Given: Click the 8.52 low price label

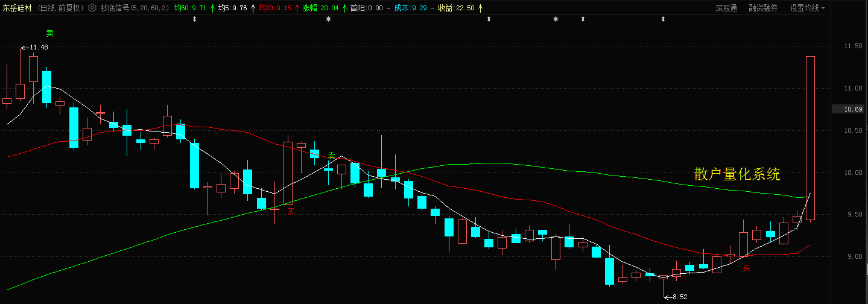Looking at the screenshot, I should pyautogui.click(x=680, y=297).
